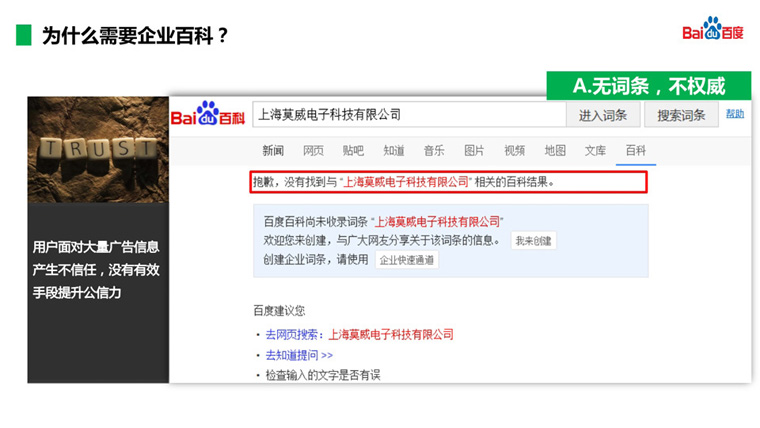Switch to the 地图 tab
This screenshot has width=760, height=428.
(555, 151)
